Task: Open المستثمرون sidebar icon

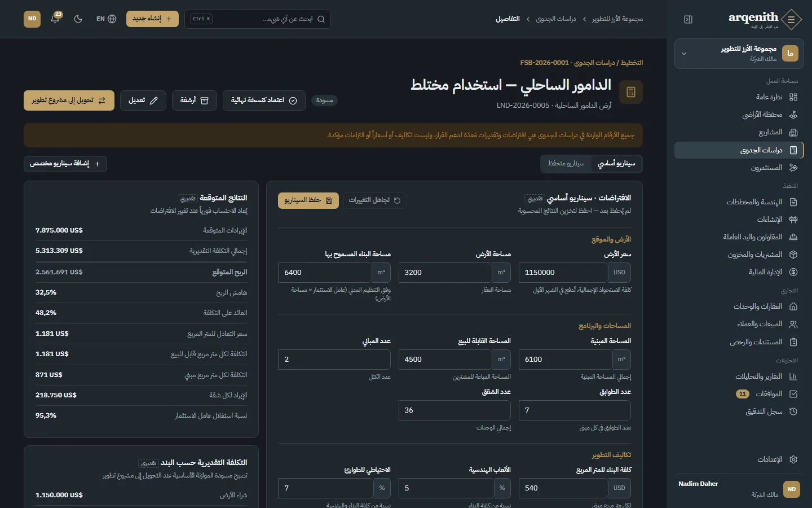Action: coord(793,168)
